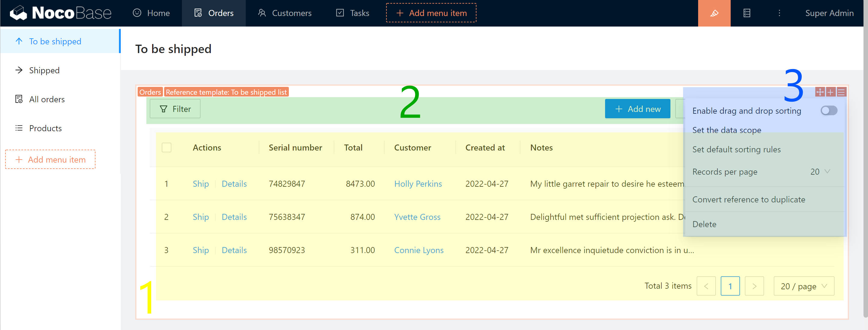
Task: Check the select-all rows checkbox
Action: (x=167, y=148)
